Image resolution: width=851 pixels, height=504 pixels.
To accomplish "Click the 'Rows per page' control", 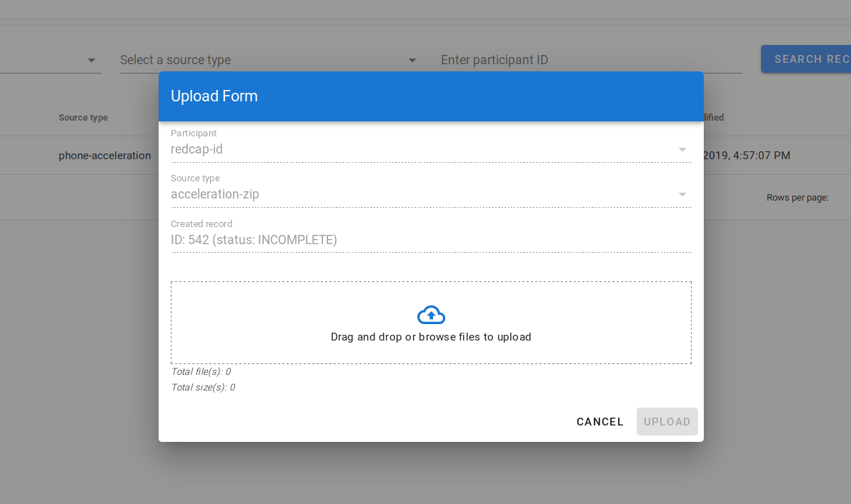I will click(x=798, y=197).
